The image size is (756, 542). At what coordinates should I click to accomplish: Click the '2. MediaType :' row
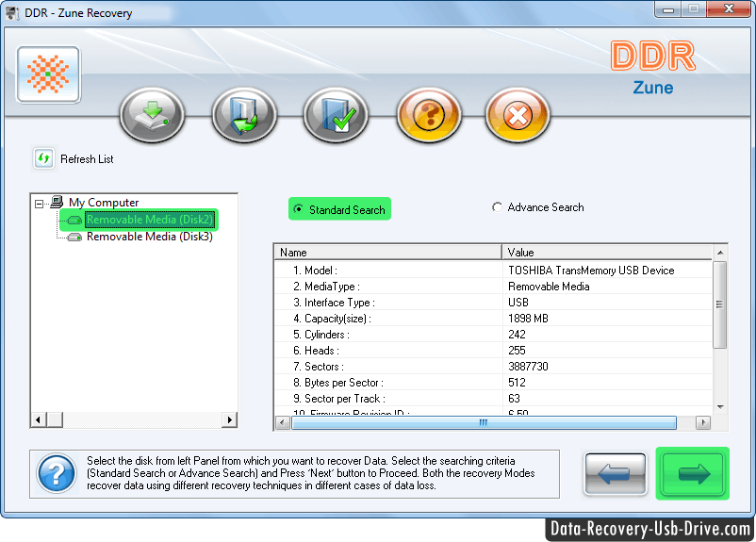493,287
